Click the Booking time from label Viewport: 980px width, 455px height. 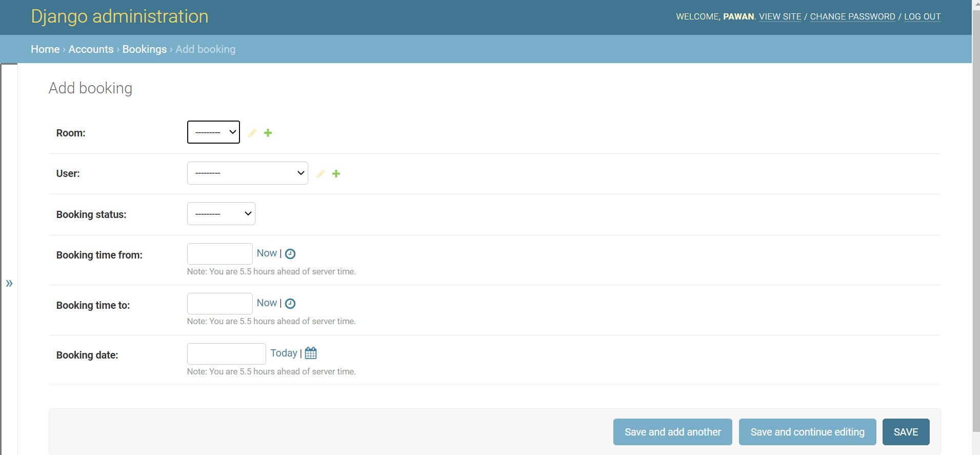[99, 255]
